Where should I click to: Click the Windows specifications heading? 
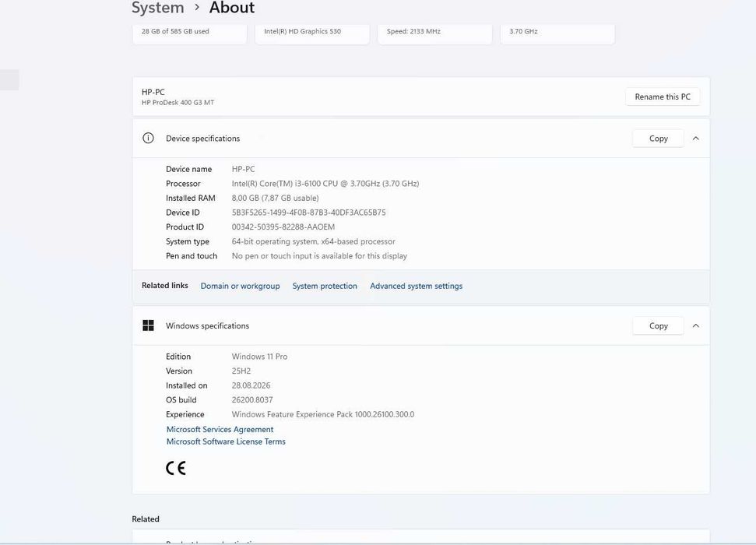[207, 325]
